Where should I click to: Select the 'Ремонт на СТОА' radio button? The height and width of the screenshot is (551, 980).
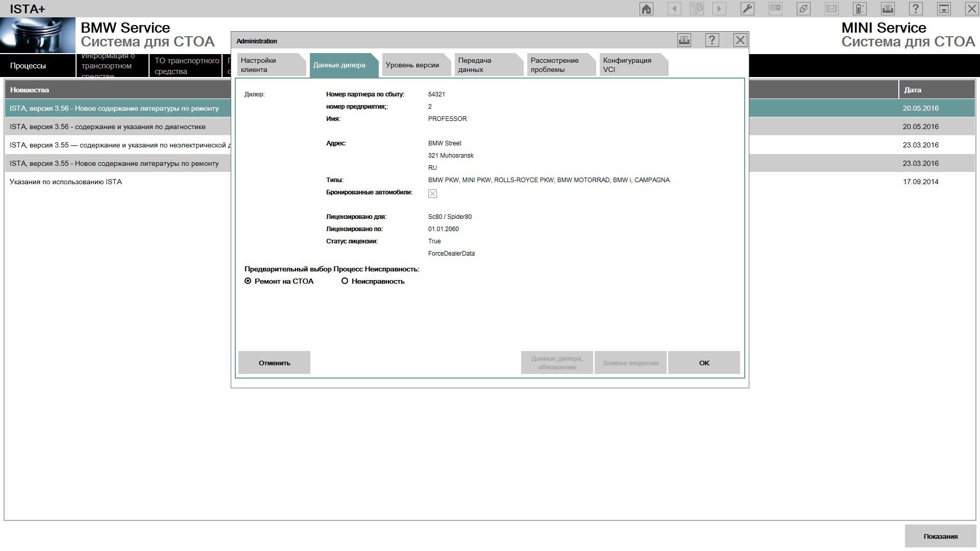[x=248, y=281]
